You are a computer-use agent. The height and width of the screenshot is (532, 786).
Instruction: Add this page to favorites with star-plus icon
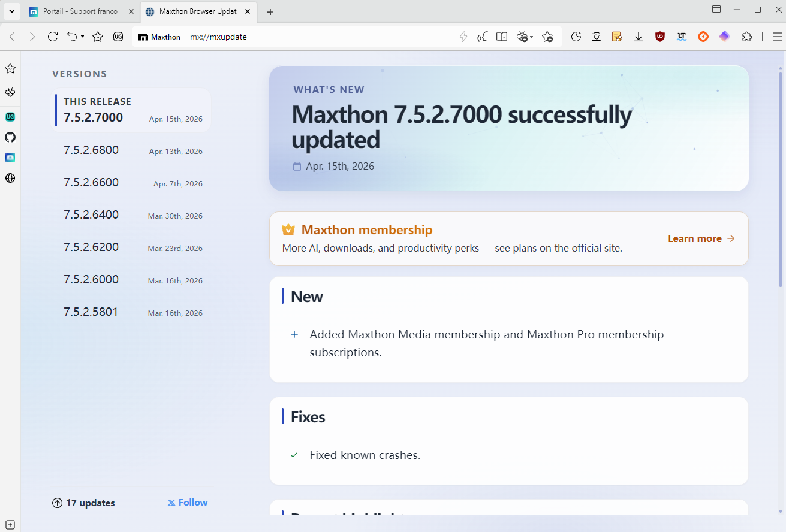(x=547, y=37)
